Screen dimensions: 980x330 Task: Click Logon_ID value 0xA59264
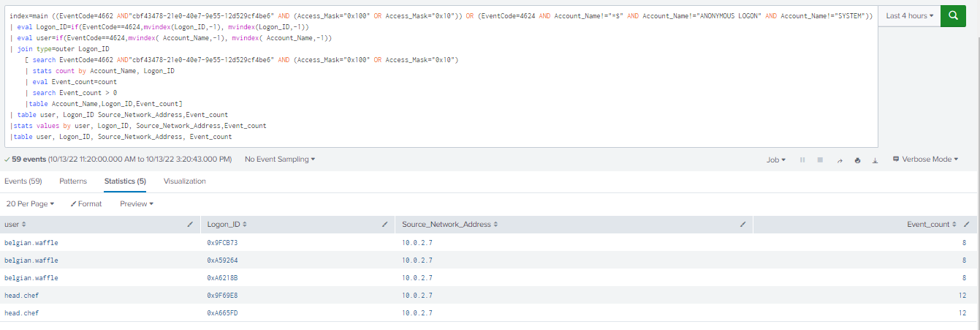pyautogui.click(x=223, y=260)
